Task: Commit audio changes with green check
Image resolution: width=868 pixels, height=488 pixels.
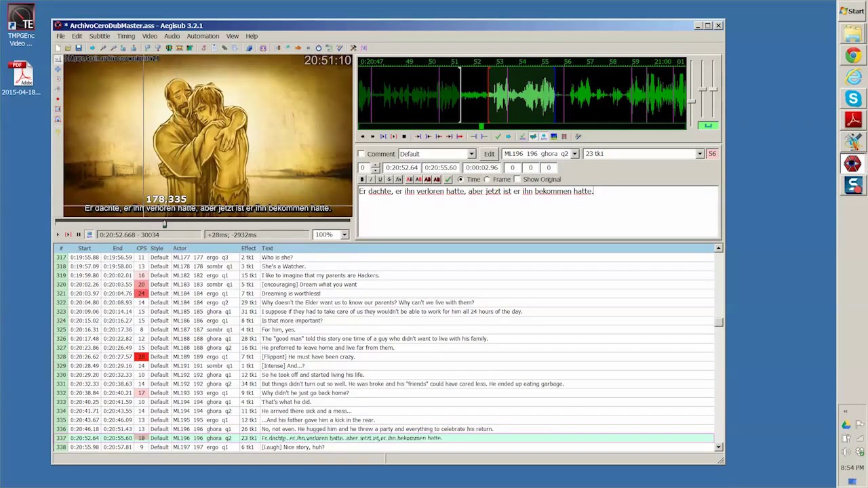Action: tap(498, 136)
